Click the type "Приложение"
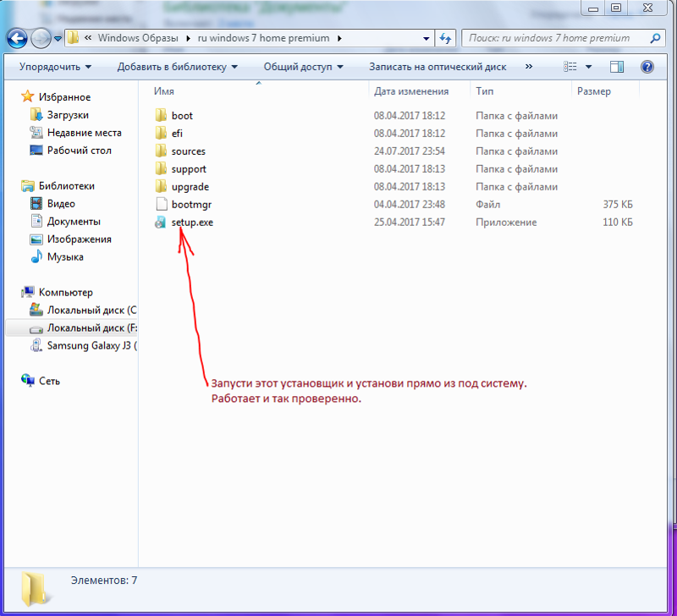 [506, 223]
